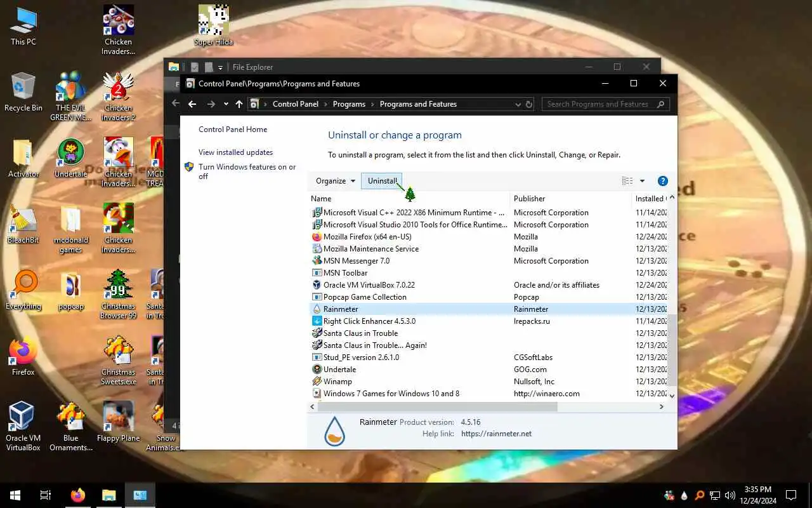Open the Windows Start menu
Viewport: 812px width, 508px height.
point(15,495)
